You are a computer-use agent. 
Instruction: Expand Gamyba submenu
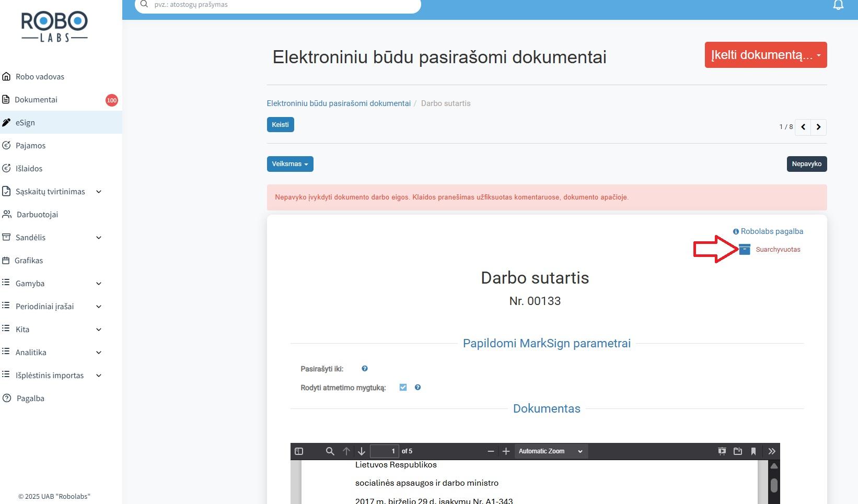(x=99, y=284)
